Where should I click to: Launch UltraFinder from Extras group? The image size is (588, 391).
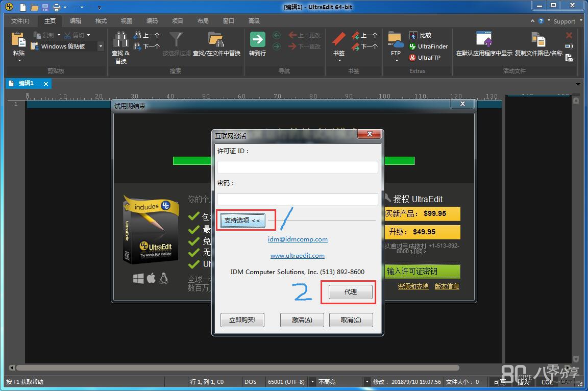click(x=428, y=46)
